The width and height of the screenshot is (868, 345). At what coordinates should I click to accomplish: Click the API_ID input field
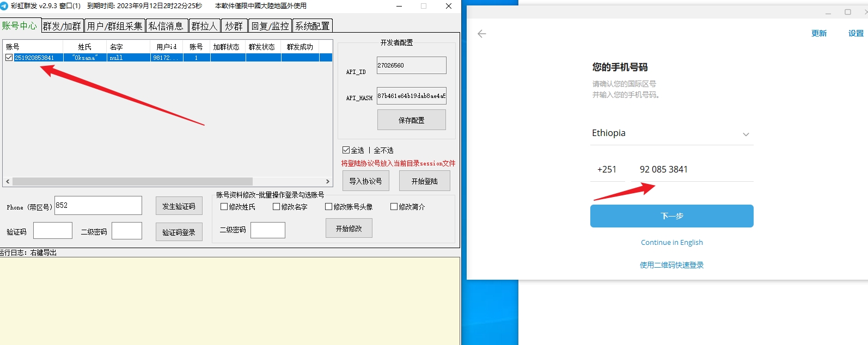411,65
